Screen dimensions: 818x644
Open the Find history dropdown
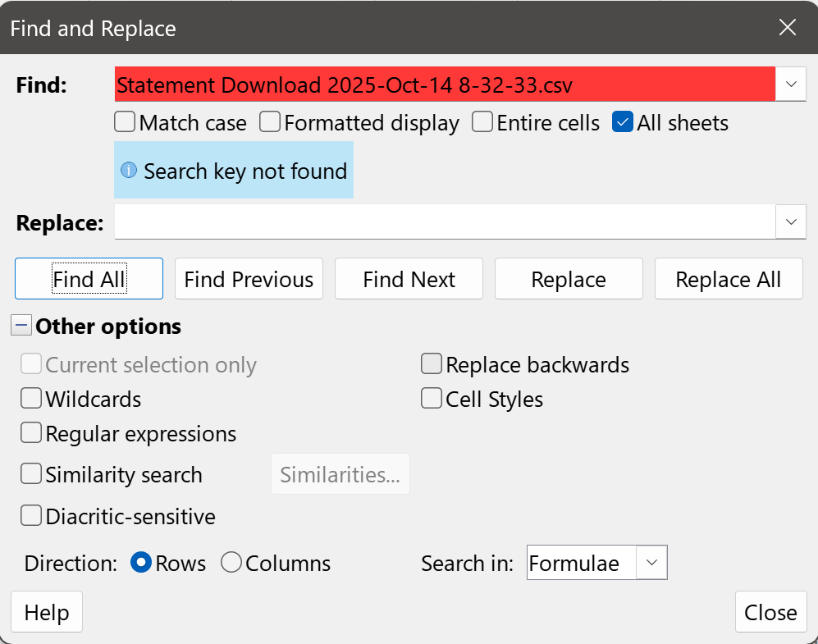pos(791,84)
